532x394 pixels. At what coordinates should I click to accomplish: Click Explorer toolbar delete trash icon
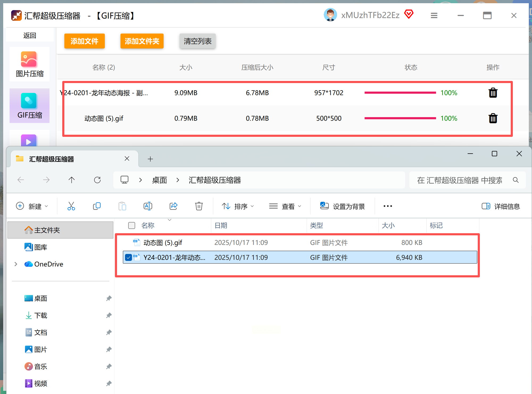tap(199, 206)
